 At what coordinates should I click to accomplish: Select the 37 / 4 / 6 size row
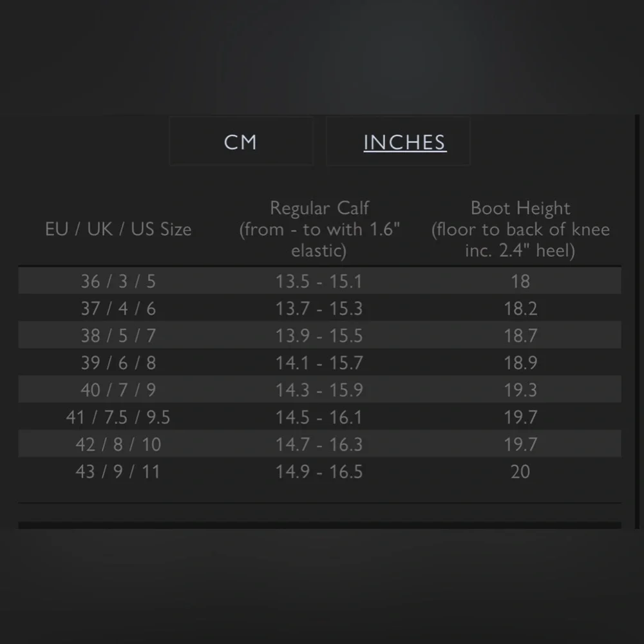(x=118, y=308)
